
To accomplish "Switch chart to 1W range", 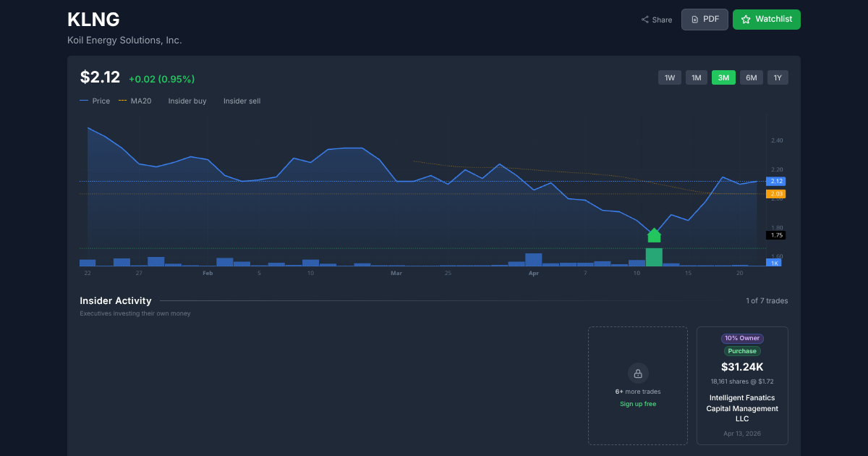I will coord(670,77).
